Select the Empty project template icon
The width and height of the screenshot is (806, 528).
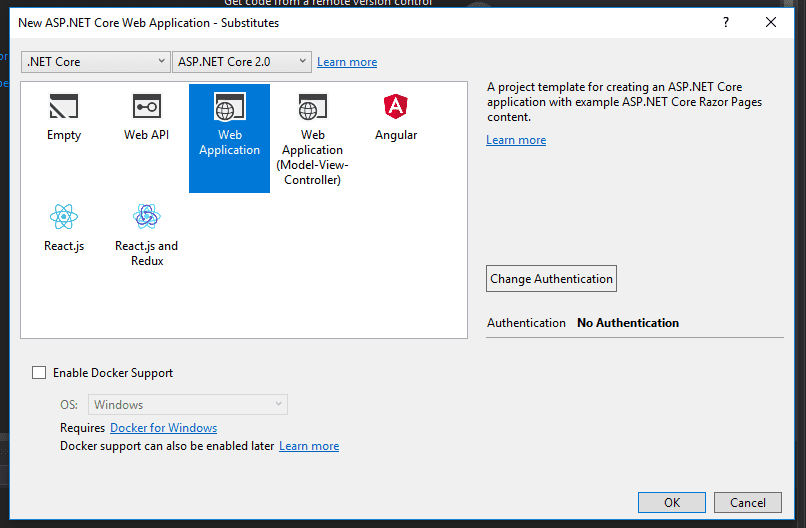point(64,106)
